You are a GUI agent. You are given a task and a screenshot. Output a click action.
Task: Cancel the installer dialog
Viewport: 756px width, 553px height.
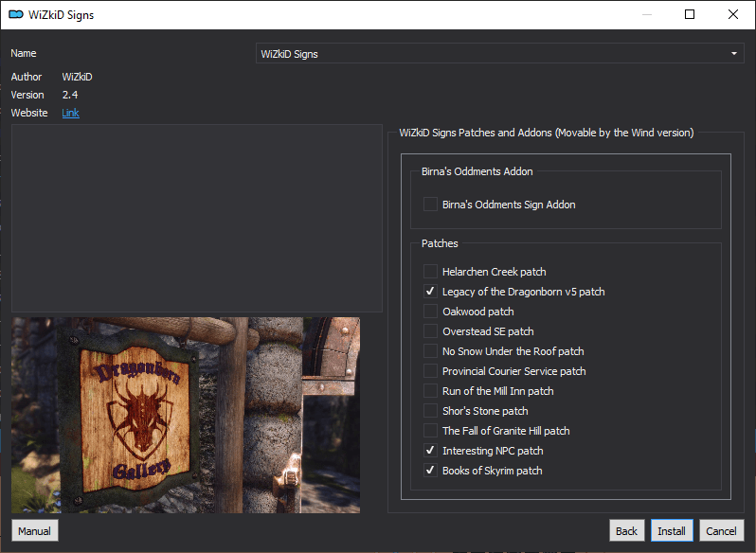click(x=721, y=530)
